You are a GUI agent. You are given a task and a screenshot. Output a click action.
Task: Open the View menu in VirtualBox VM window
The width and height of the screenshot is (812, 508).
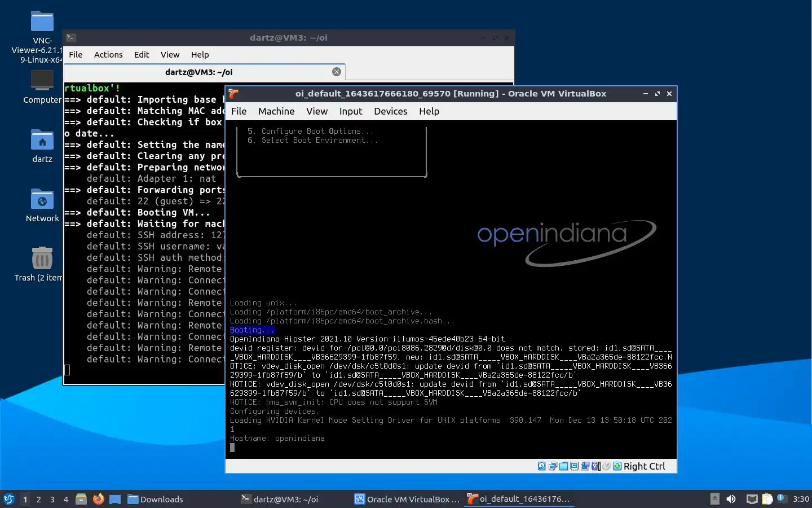[317, 111]
